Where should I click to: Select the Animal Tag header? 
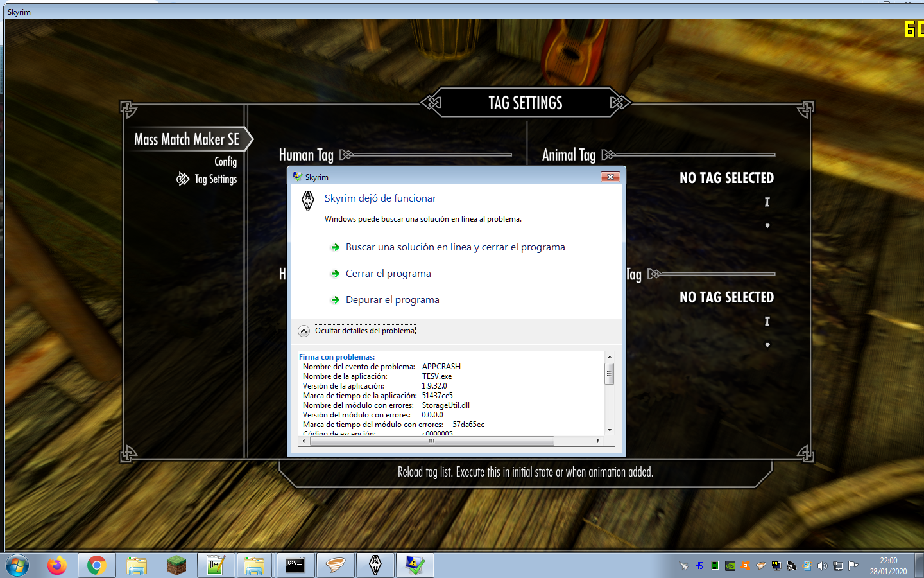(569, 155)
